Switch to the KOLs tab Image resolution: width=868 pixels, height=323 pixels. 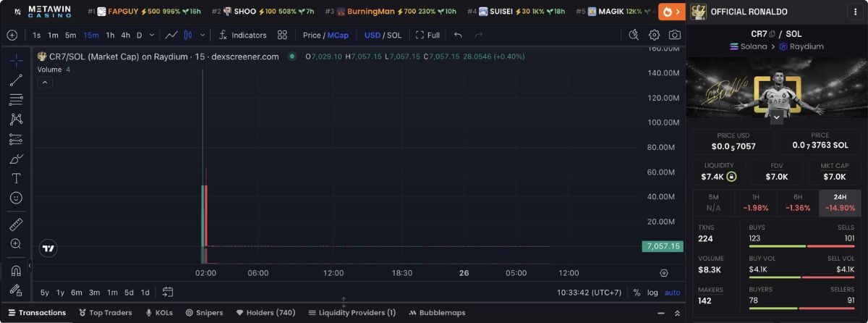158,313
